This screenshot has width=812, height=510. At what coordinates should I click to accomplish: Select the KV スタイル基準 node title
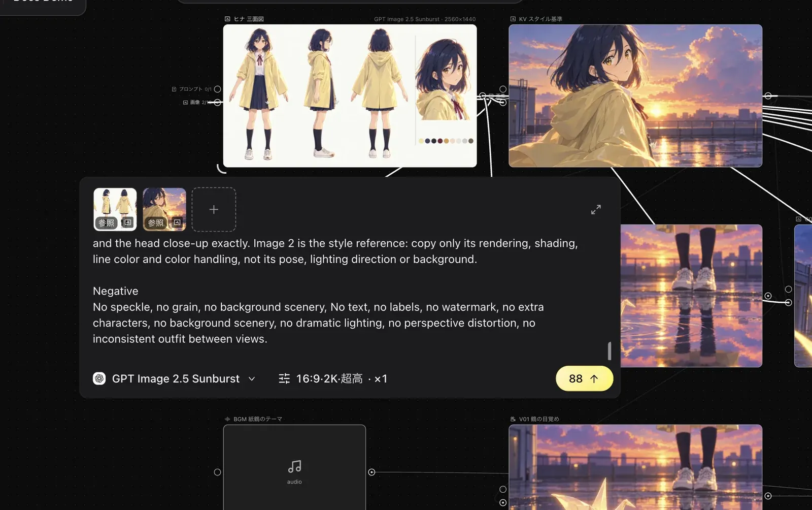(540, 19)
